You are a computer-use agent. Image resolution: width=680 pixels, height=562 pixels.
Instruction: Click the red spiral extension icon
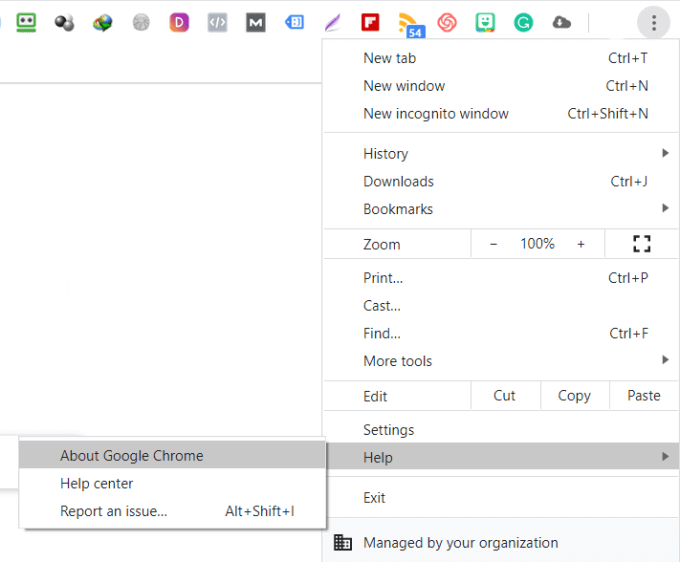(x=447, y=23)
